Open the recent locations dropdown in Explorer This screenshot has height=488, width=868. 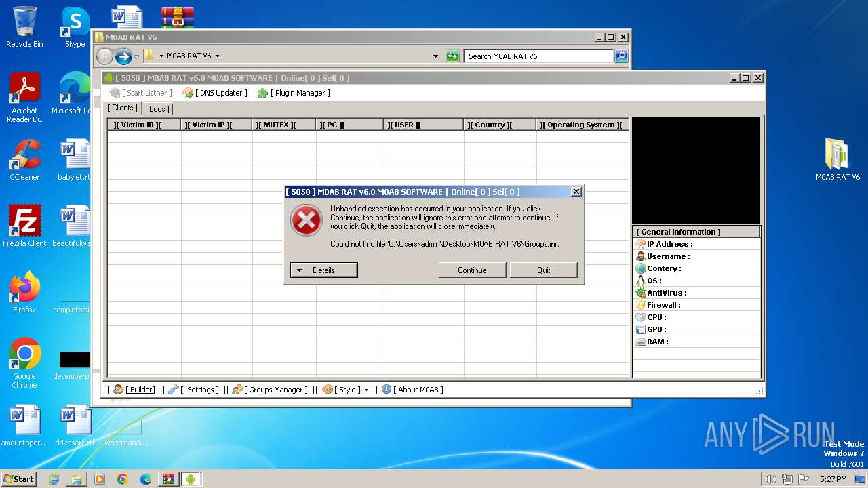click(x=137, y=56)
